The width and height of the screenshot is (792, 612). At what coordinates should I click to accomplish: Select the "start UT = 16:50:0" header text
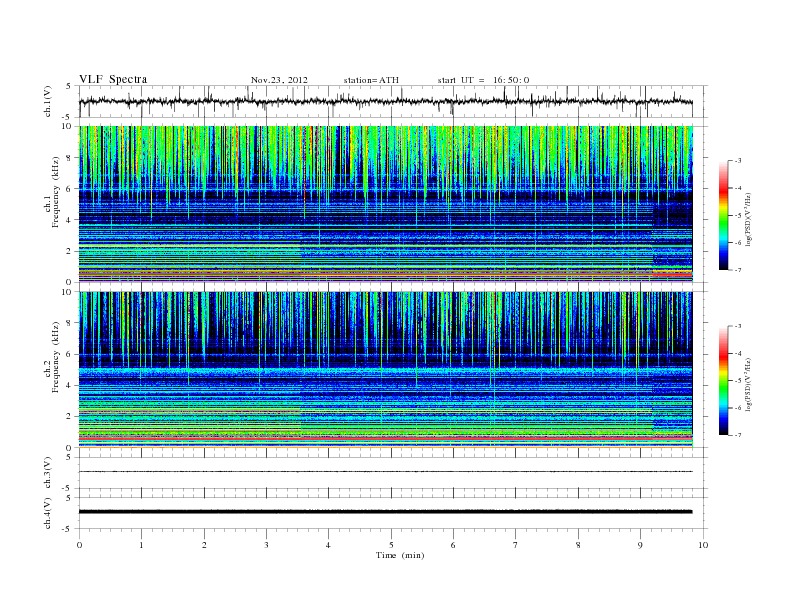click(483, 80)
